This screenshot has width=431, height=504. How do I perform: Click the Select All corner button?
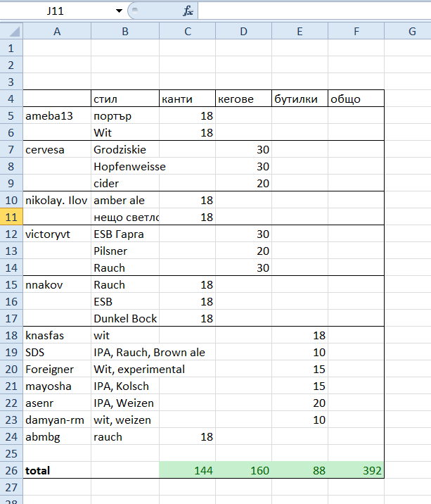(12, 31)
